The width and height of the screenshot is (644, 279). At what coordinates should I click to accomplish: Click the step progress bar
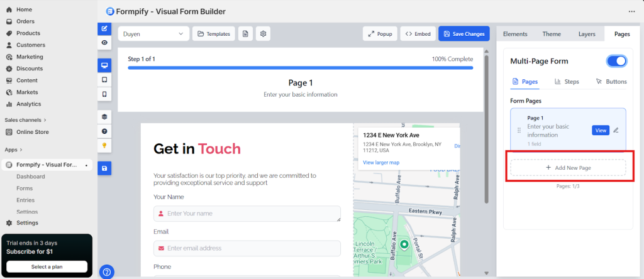tap(300, 67)
